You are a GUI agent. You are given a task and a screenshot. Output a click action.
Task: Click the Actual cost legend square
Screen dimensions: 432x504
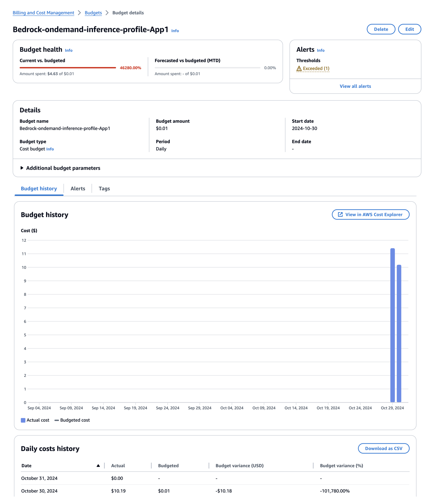click(x=23, y=420)
